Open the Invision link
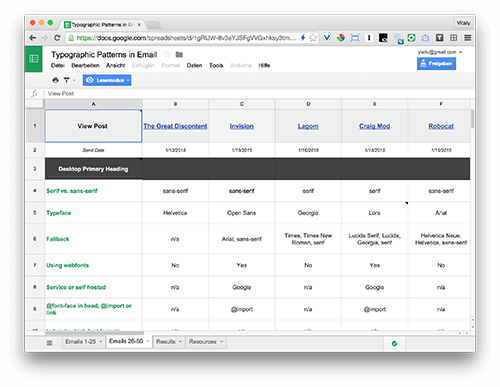 242,126
